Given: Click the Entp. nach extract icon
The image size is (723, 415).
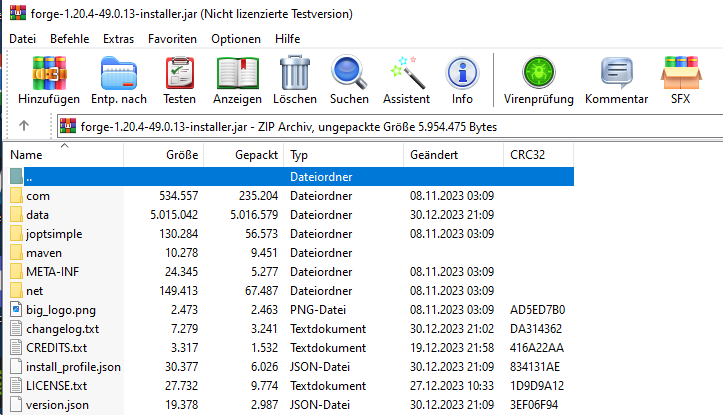Looking at the screenshot, I should [119, 73].
